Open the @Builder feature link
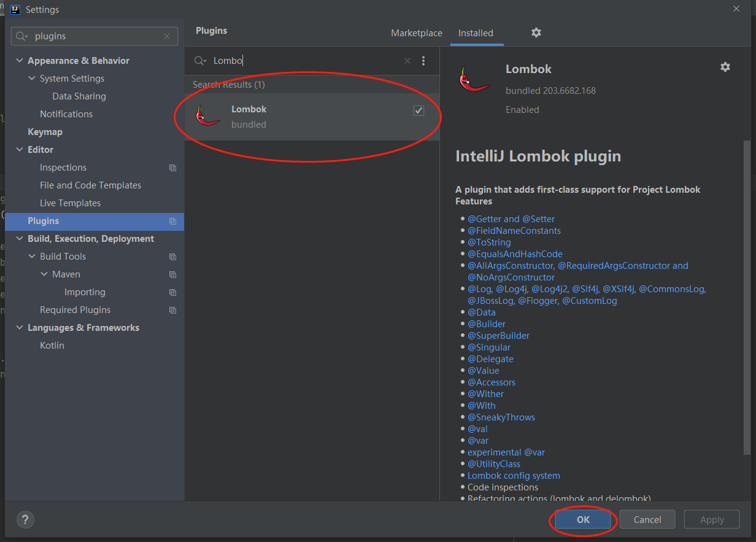This screenshot has width=756, height=542. pyautogui.click(x=487, y=323)
